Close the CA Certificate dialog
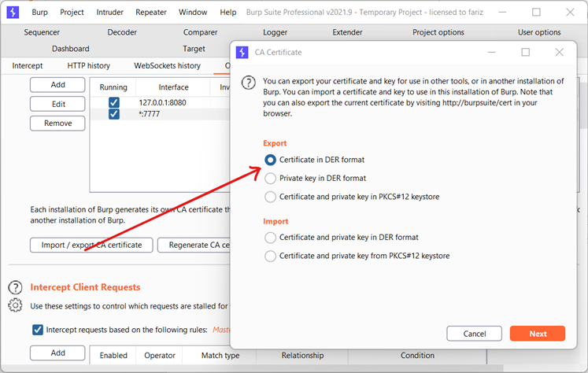This screenshot has width=588, height=373. [559, 52]
